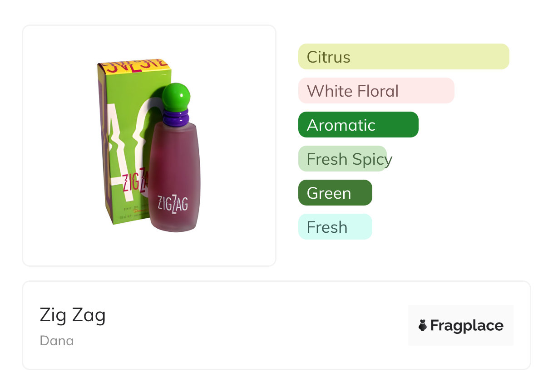Click the white ZigZag label on the bottle

173,202
